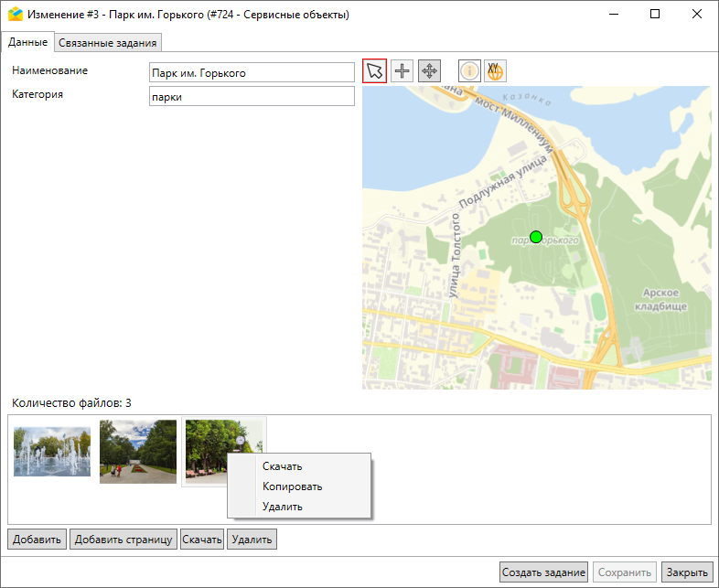Activate the add point (plus) tool
This screenshot has height=588, width=719.
[402, 71]
